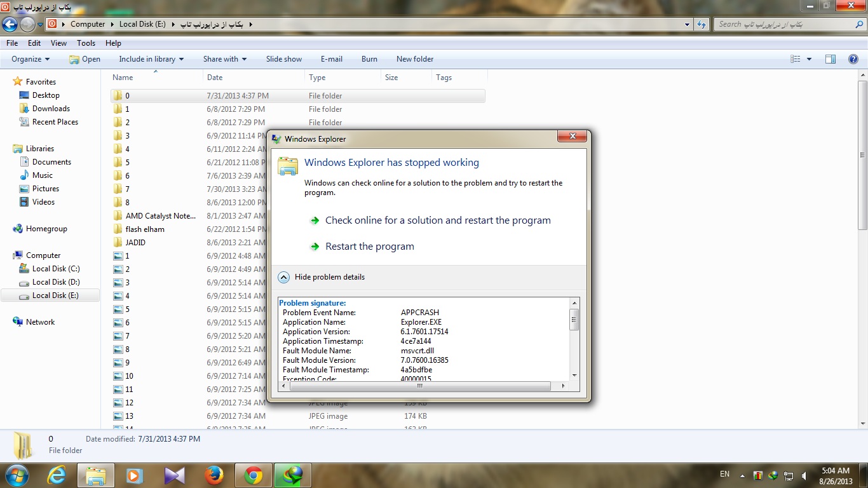The height and width of the screenshot is (488, 868).
Task: Click the volume speaker tray icon
Action: [x=804, y=475]
